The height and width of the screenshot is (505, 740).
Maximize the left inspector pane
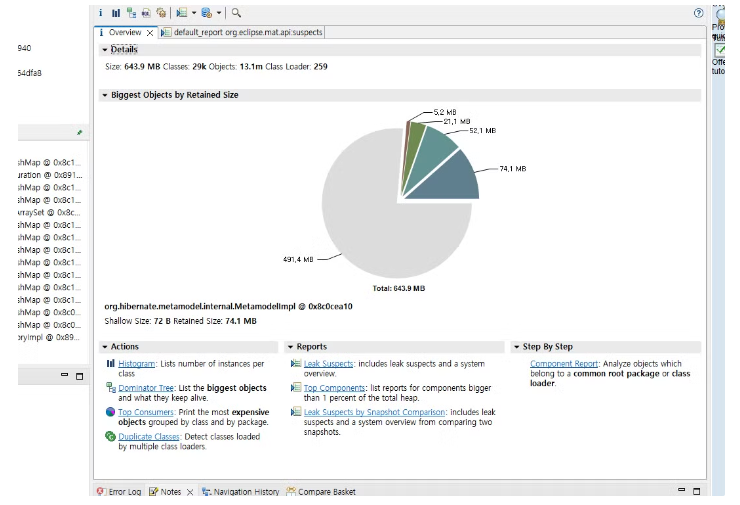point(80,376)
